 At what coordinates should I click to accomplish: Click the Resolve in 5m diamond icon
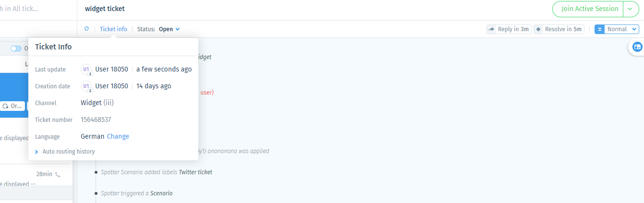tap(538, 29)
